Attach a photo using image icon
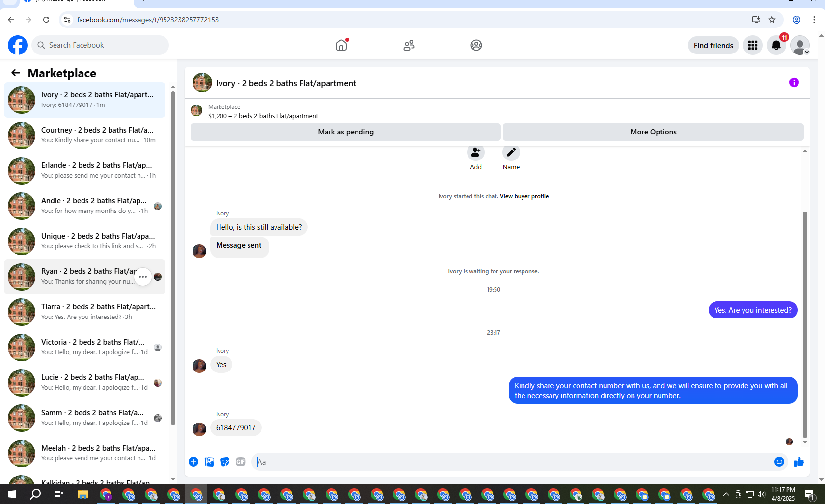 [209, 462]
